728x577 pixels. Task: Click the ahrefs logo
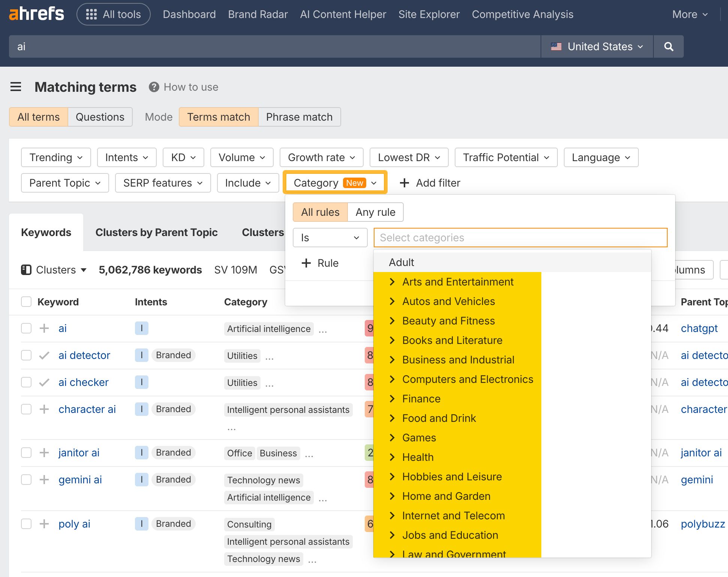click(x=36, y=14)
